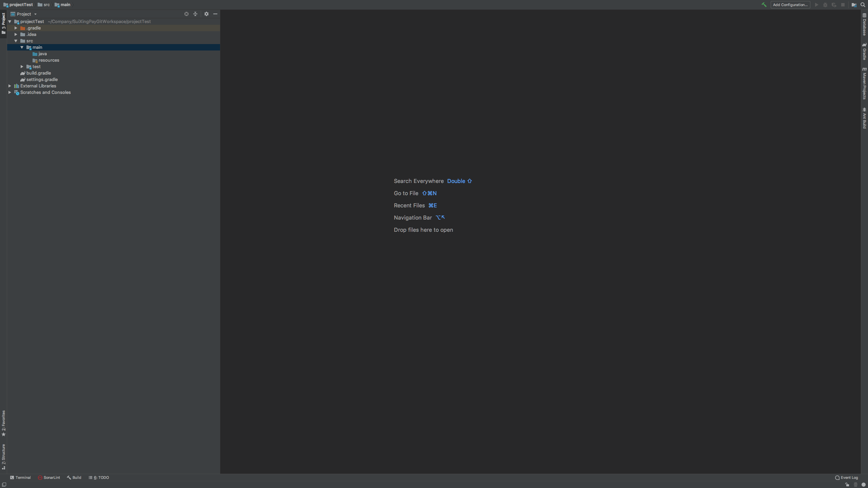Open the Terminal tool tab
Screen dimensions: 868x488
point(20,477)
